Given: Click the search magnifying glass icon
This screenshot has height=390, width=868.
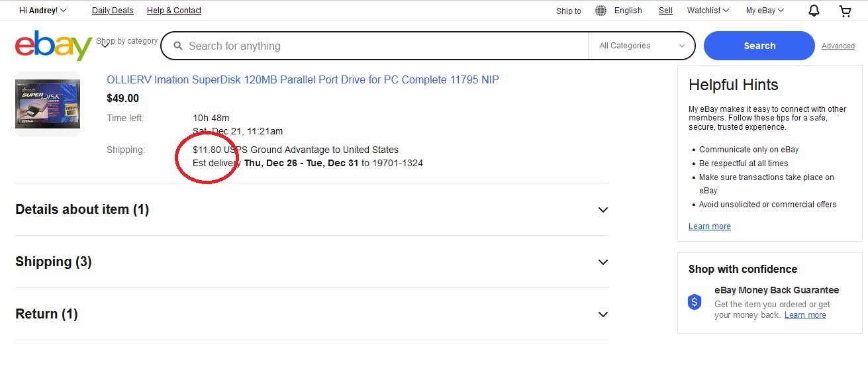Looking at the screenshot, I should [x=177, y=46].
